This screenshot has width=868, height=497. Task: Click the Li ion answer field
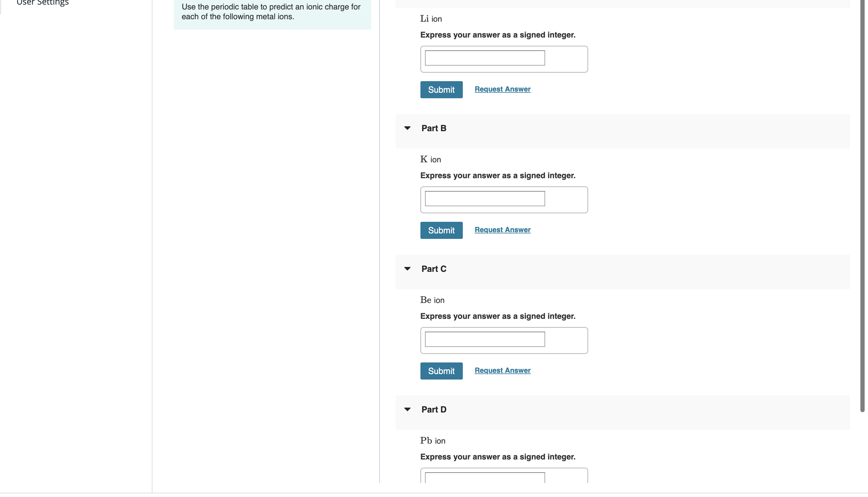click(485, 58)
